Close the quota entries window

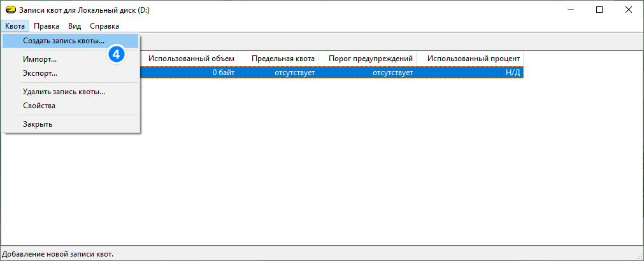628,10
